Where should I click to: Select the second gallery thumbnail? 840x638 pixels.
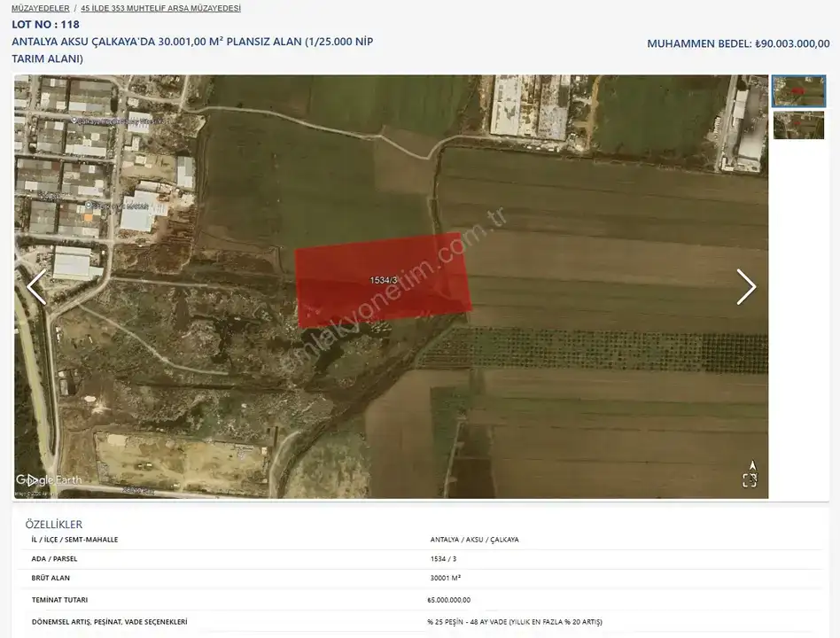click(x=798, y=125)
